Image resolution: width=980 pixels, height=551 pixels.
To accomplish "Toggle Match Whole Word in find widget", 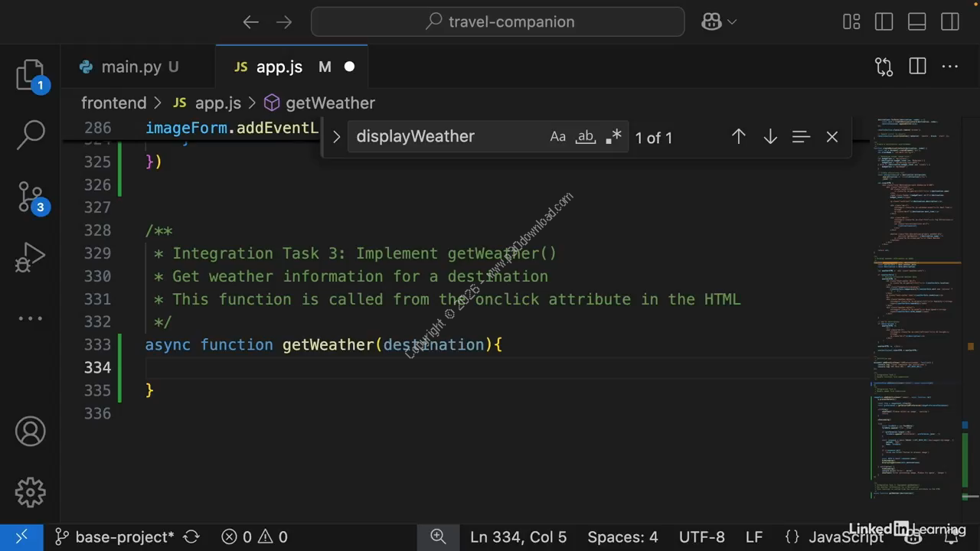I will pos(585,137).
